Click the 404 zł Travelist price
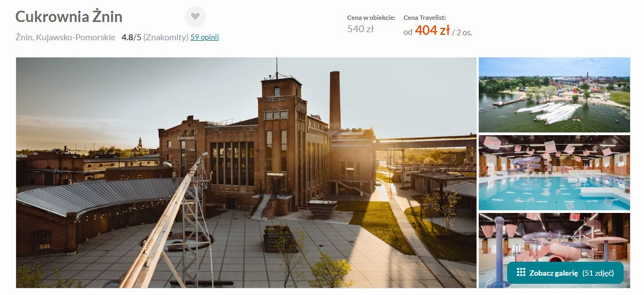The width and height of the screenshot is (644, 295). (432, 31)
